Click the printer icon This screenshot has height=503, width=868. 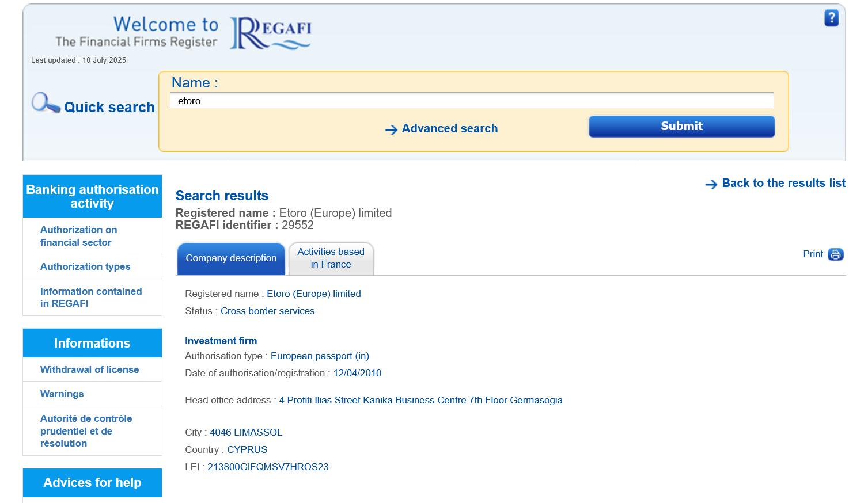(x=836, y=254)
